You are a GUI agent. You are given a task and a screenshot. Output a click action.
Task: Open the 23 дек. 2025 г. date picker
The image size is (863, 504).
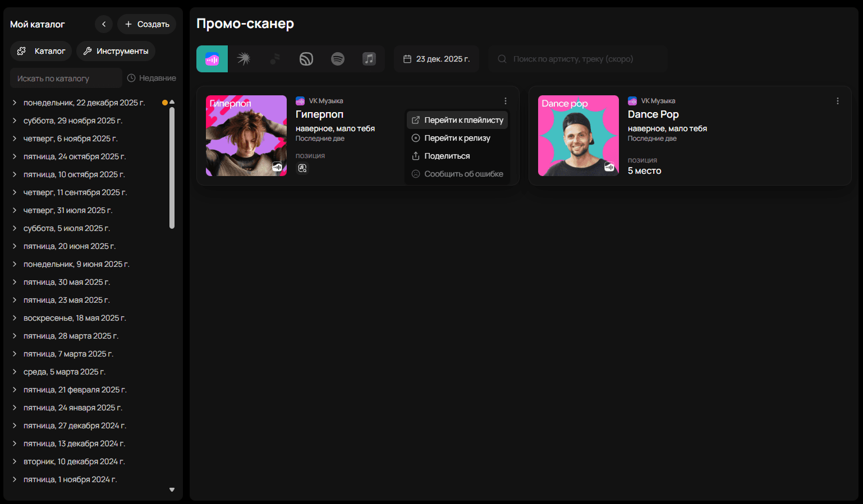[x=437, y=59]
